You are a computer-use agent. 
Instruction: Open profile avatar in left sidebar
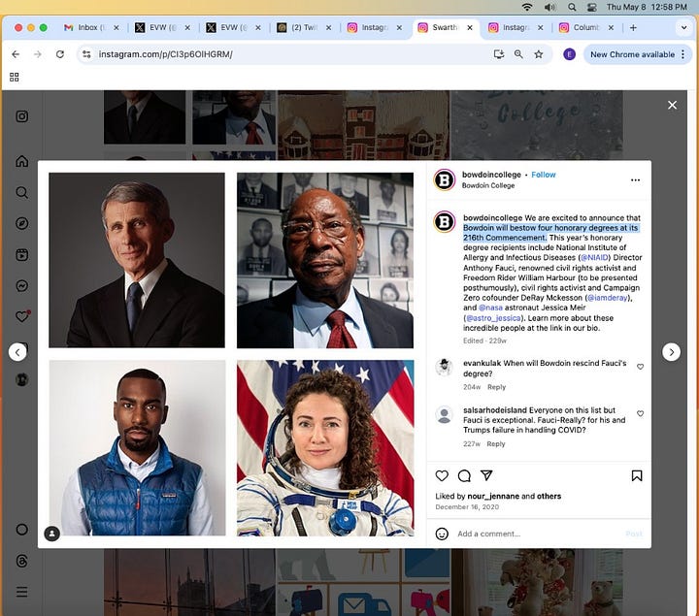click(x=21, y=379)
